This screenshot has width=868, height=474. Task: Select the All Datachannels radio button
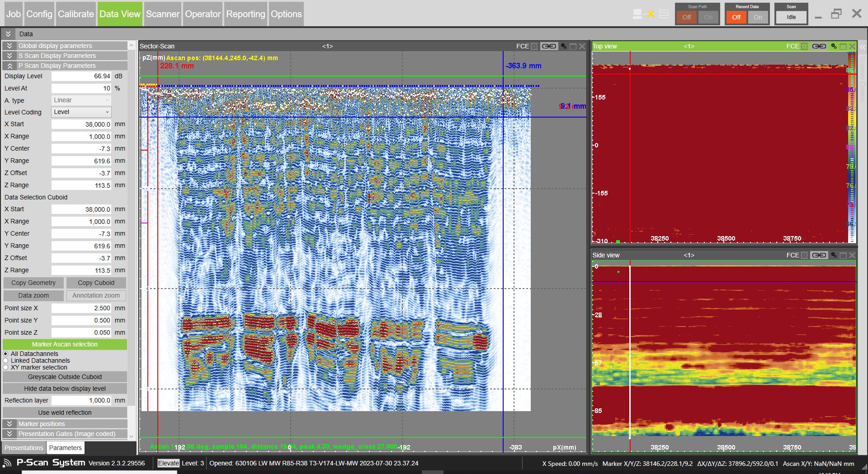[x=6, y=354]
